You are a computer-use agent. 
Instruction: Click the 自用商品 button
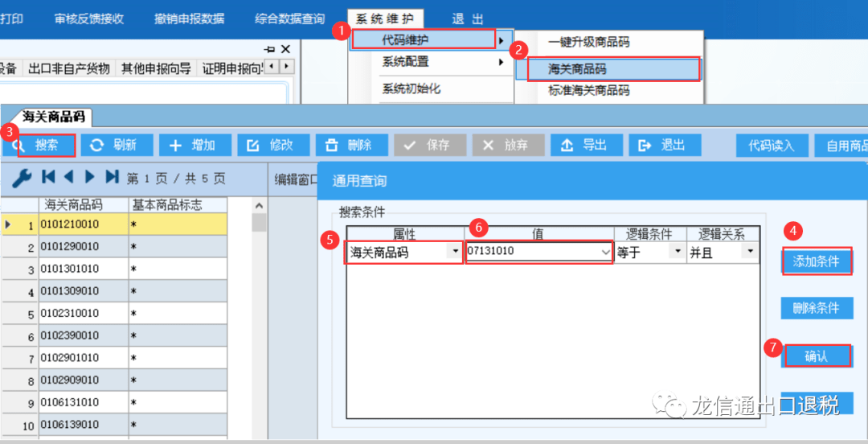841,146
